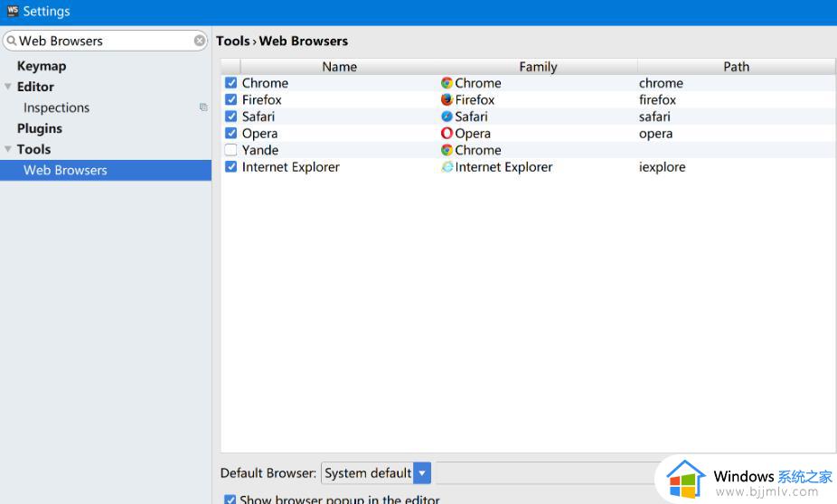Click the default browser path field
Screen dimensions: 837x504
544,473
